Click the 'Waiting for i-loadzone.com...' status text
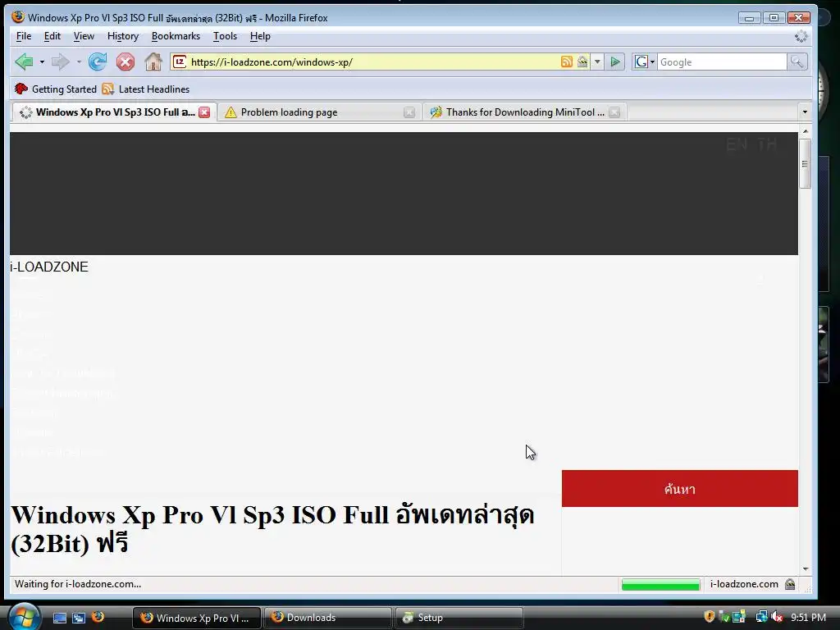 pos(78,584)
